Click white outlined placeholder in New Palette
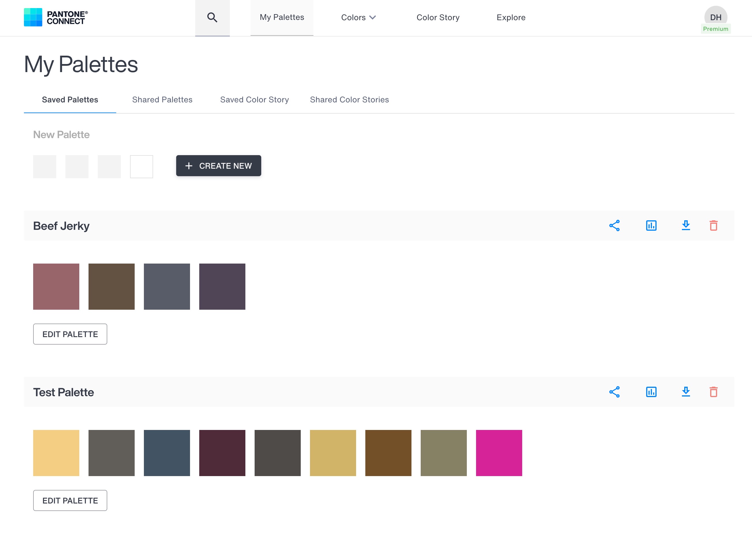Viewport: 752px width, 560px height. tap(141, 166)
